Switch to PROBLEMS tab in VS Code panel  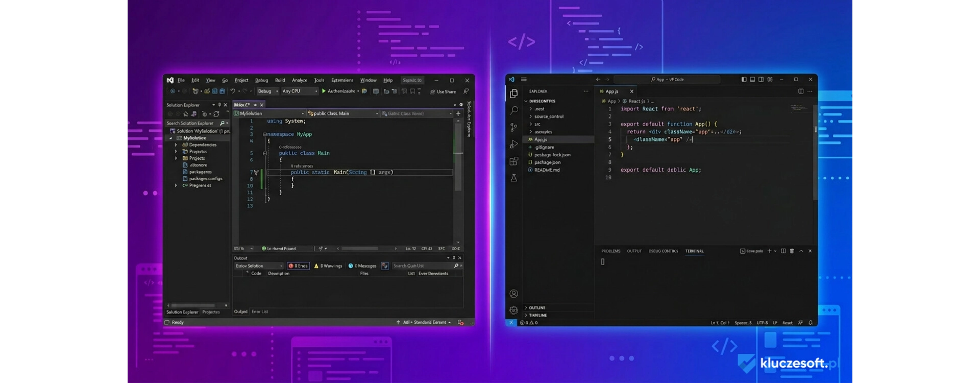coord(610,251)
